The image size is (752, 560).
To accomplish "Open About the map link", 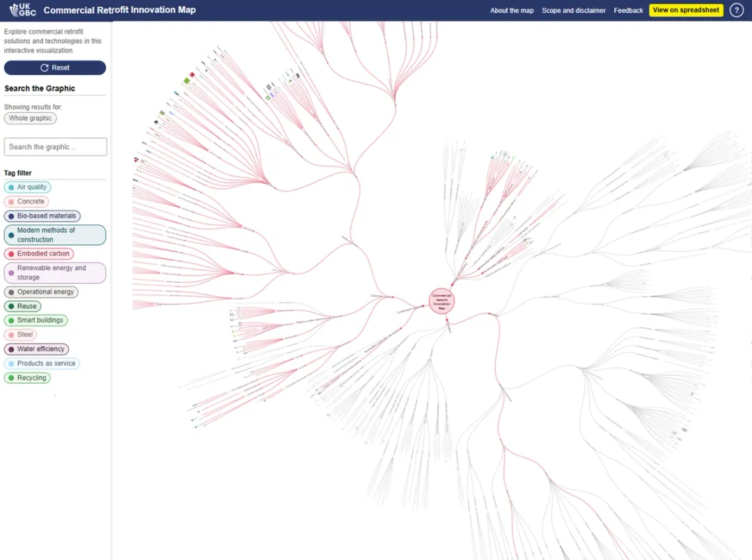I will pyautogui.click(x=512, y=10).
